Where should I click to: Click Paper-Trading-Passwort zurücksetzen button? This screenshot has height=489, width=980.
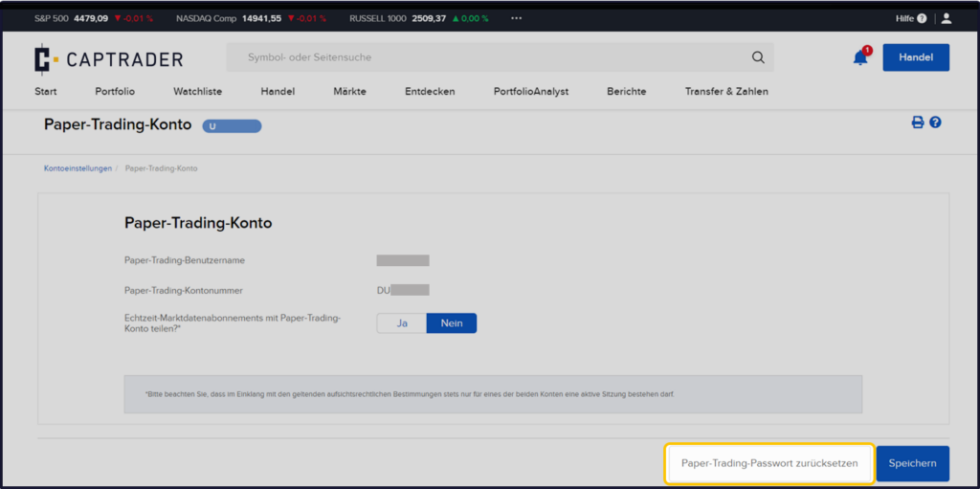(769, 463)
